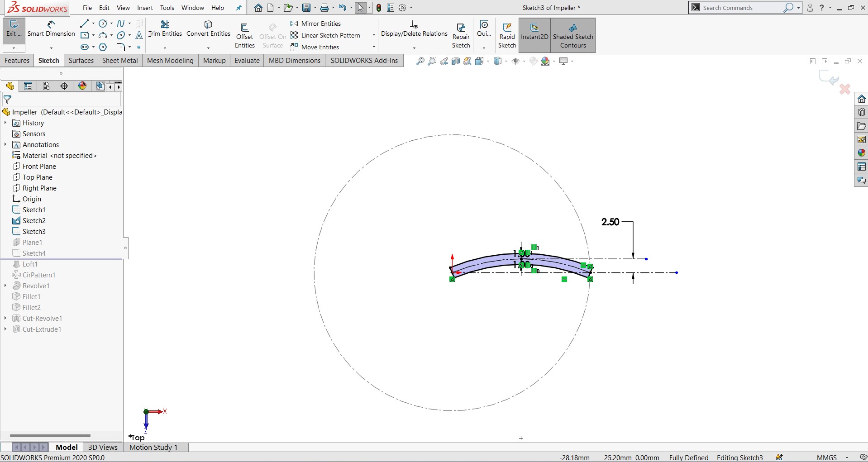Toggle Instant2D mode
Viewport: 868px width, 462px height.
click(534, 35)
